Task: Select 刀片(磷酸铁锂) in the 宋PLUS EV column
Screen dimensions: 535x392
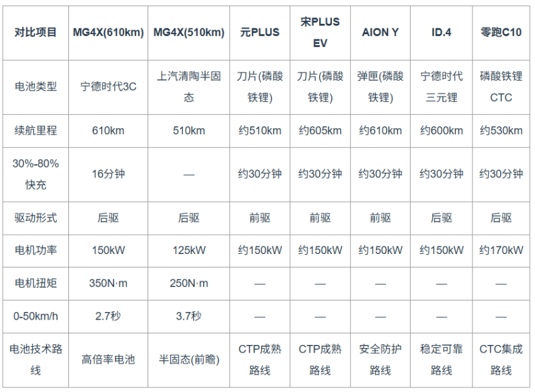Action: pyautogui.click(x=320, y=87)
